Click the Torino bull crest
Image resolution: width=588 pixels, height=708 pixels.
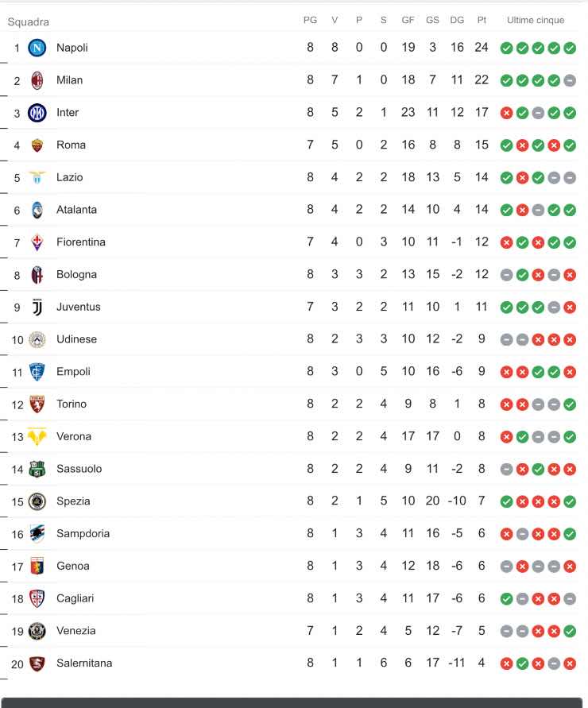37,404
